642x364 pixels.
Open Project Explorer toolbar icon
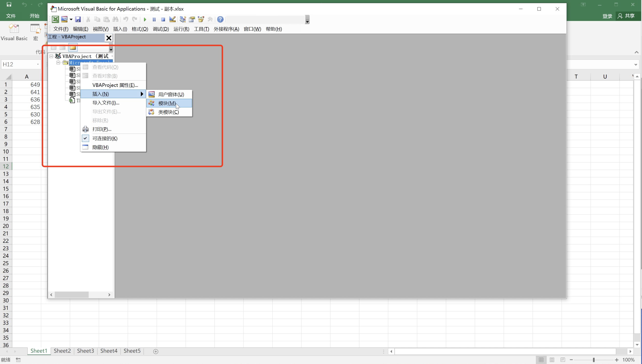[182, 19]
